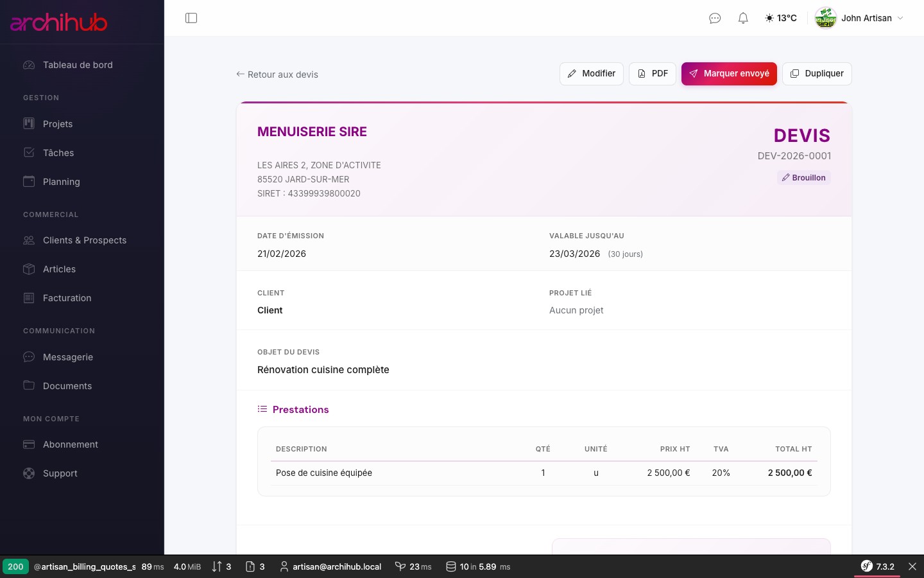Screen dimensions: 924x578
Task: Open the Facturation invoice icon
Action: pos(29,298)
